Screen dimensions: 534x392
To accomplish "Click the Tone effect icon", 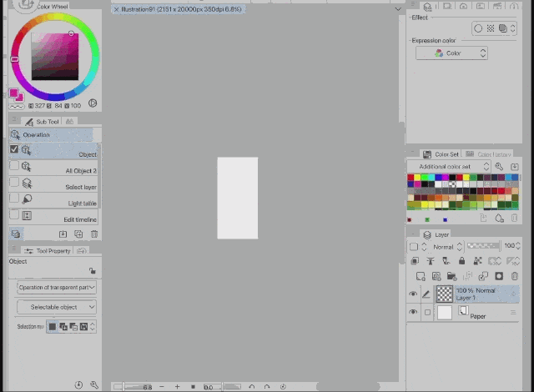I will pos(491,28).
